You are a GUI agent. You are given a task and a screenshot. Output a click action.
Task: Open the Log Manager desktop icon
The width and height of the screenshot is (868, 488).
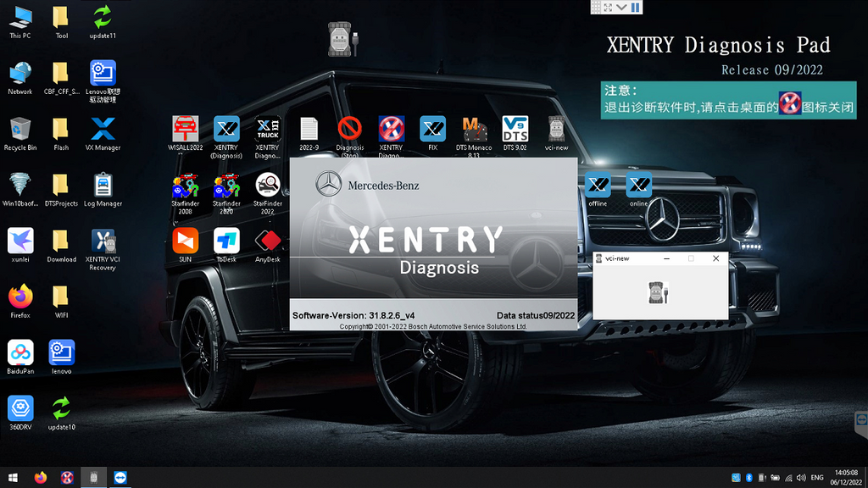click(103, 186)
